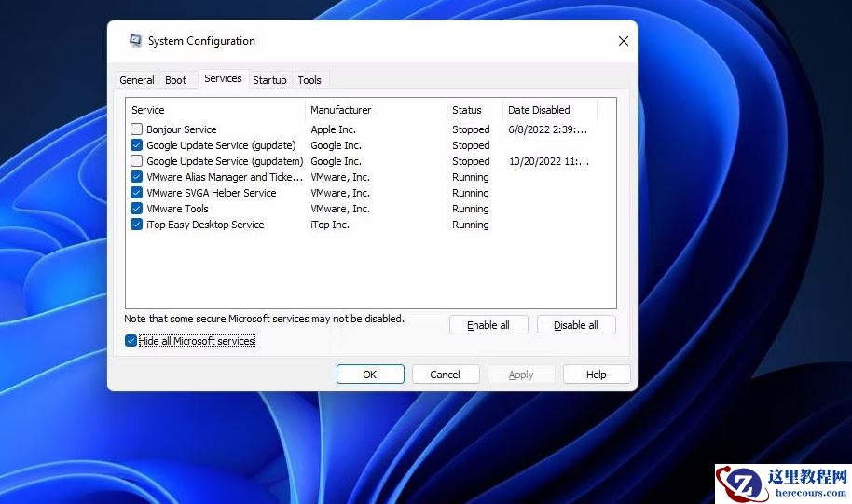Click the System Configuration title bar icon
Screen dimensions: 852x504
[135, 41]
